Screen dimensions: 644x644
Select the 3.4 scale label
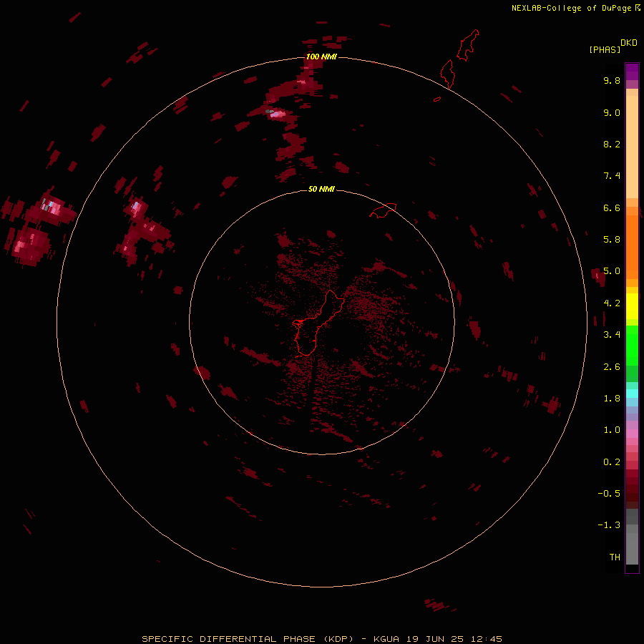pyautogui.click(x=612, y=335)
